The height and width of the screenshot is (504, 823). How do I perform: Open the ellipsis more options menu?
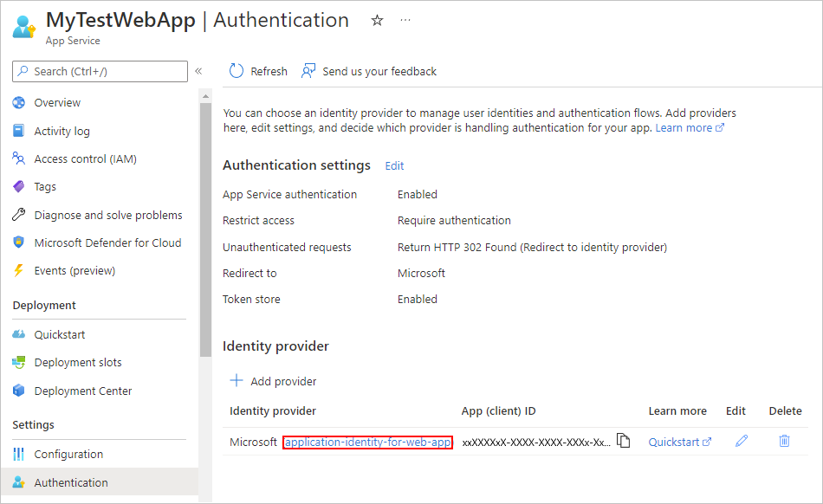405,20
